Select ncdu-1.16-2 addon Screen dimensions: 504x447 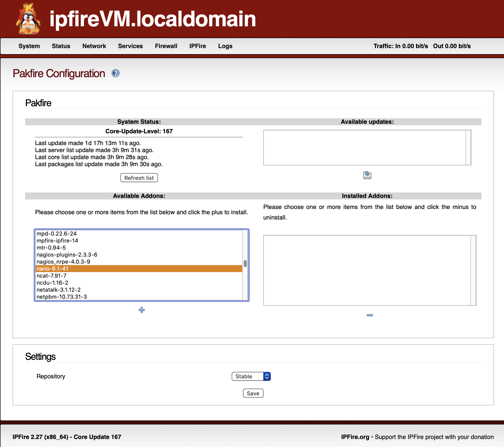(x=139, y=283)
